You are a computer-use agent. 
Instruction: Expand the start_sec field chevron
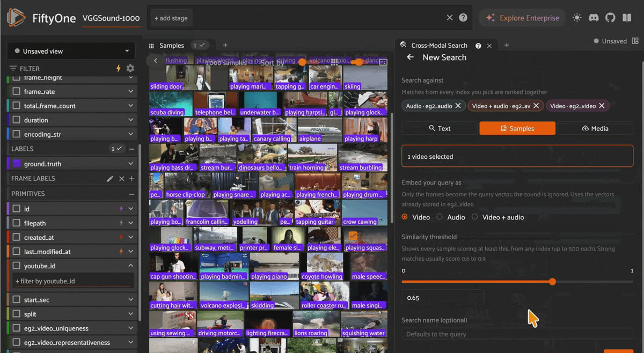(x=131, y=300)
